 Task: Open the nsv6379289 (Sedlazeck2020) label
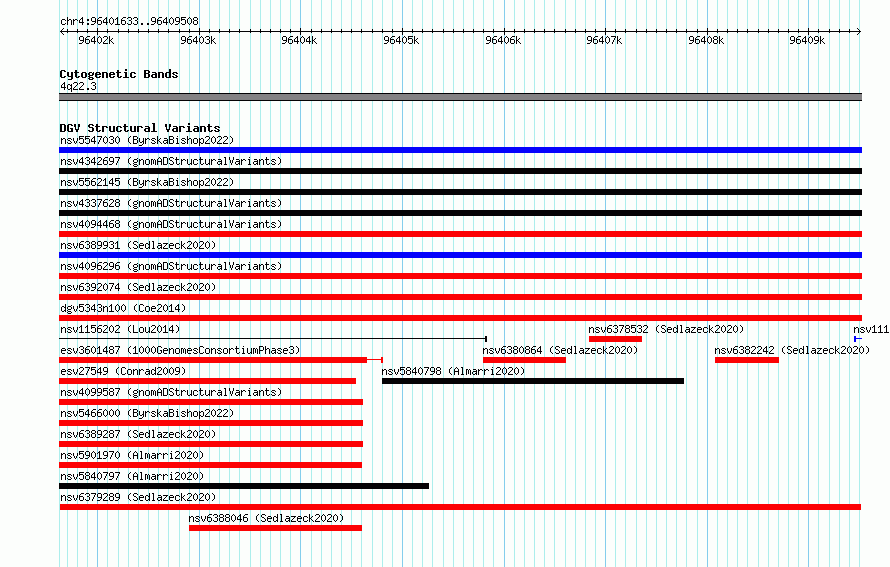coord(138,497)
